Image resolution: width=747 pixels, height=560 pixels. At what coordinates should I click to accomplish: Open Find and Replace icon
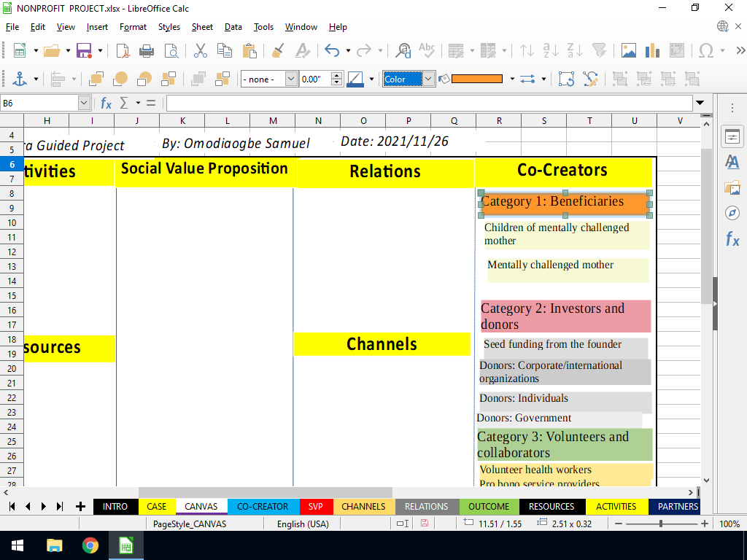[x=403, y=50]
